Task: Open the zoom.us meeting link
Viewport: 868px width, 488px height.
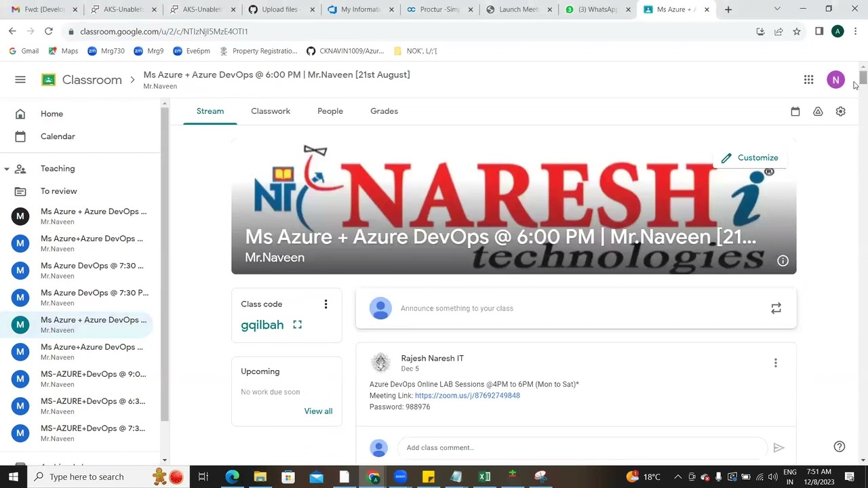Action: click(x=467, y=396)
